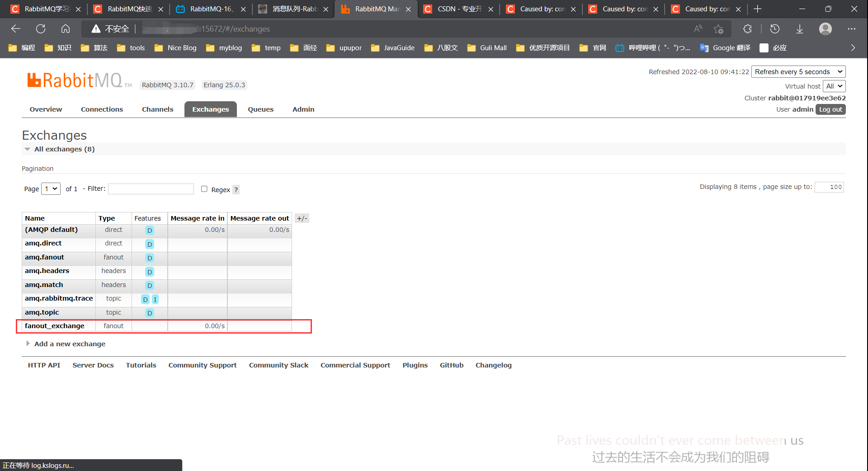Open the Google 翻译 bookmark
The image size is (868, 471).
click(x=725, y=47)
